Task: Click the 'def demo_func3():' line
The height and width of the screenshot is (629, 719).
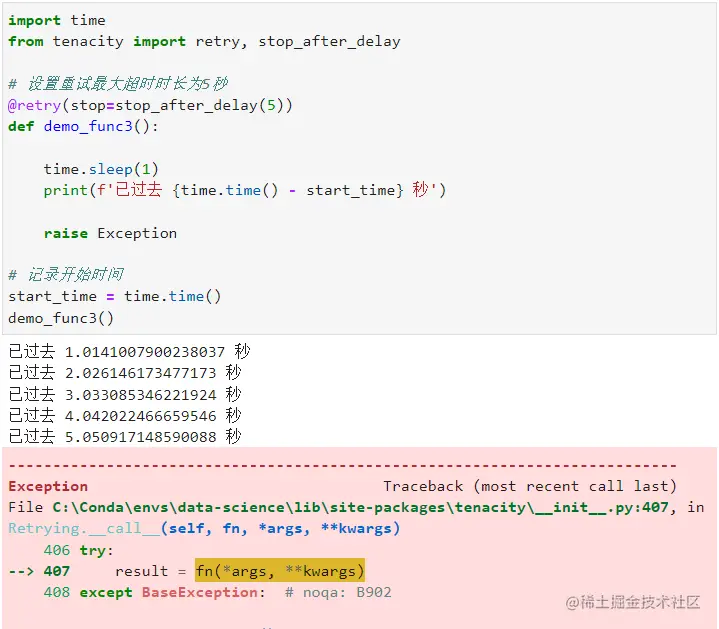Action: coord(83,126)
